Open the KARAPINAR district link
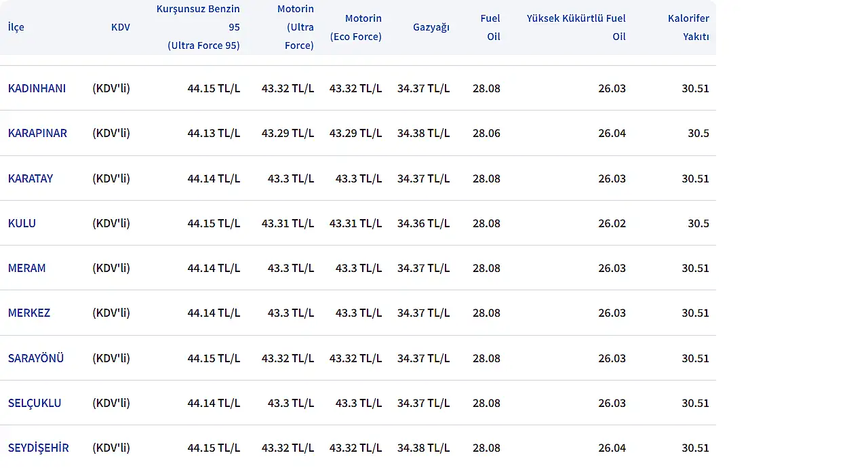Image resolution: width=868 pixels, height=468 pixels. tap(37, 133)
